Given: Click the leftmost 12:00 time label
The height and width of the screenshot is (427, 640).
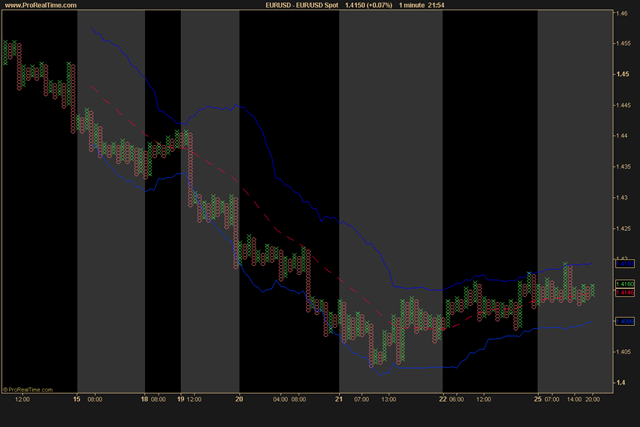Looking at the screenshot, I should coord(22,399).
